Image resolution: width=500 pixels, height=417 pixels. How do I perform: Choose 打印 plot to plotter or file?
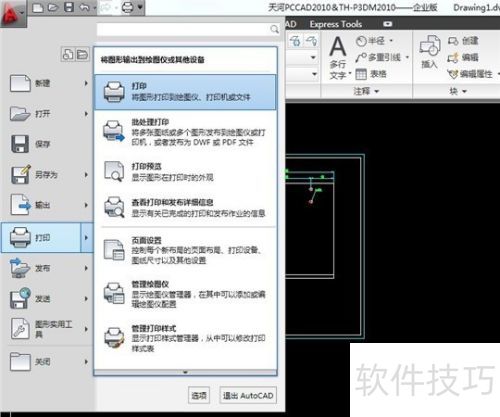(x=185, y=92)
